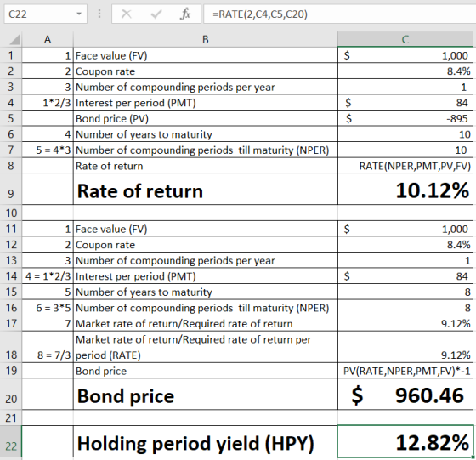The width and height of the screenshot is (476, 460).
Task: Select Face value (FV) label in row 11
Action: (x=205, y=229)
